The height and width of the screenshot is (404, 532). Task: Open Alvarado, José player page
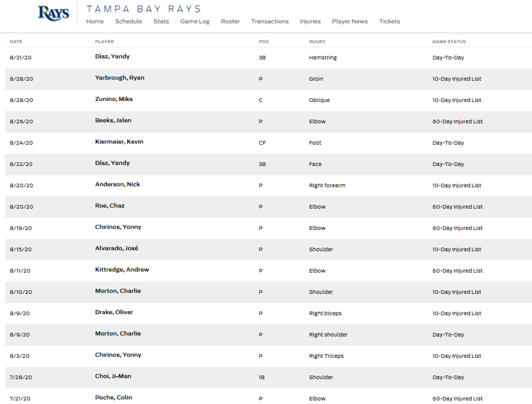tap(117, 248)
